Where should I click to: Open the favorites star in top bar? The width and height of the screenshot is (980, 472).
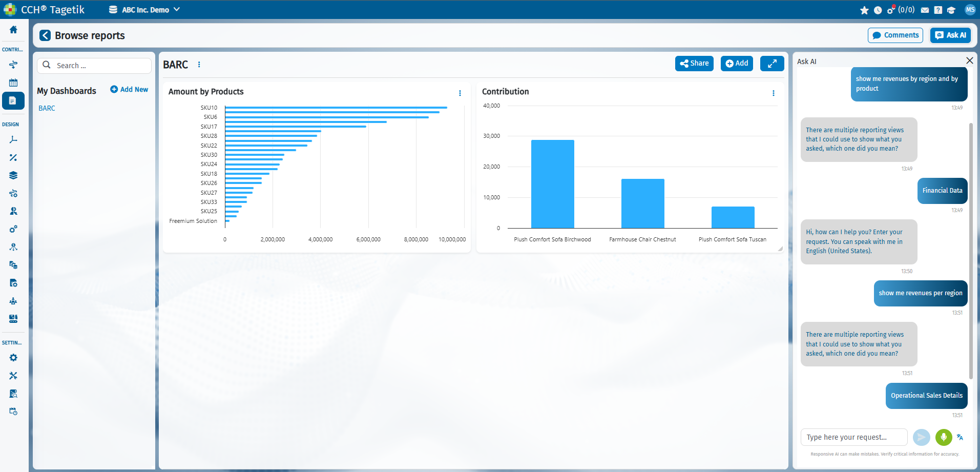tap(864, 10)
